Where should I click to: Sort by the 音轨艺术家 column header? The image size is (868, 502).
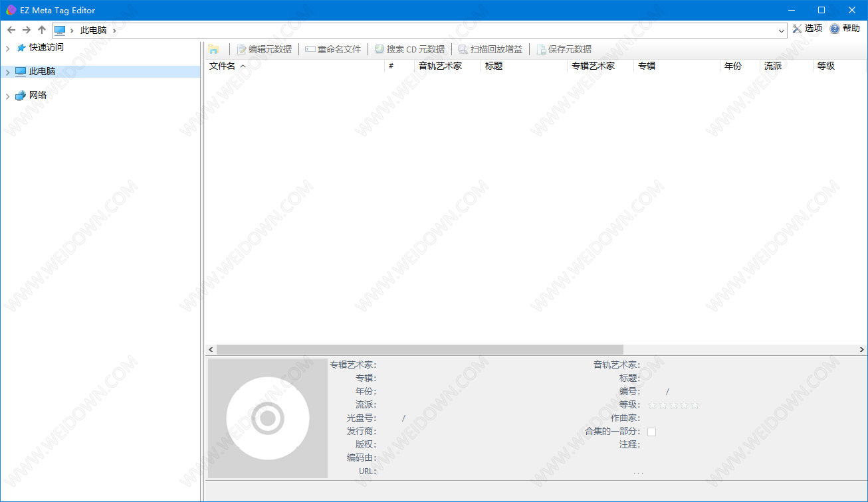[x=447, y=66]
